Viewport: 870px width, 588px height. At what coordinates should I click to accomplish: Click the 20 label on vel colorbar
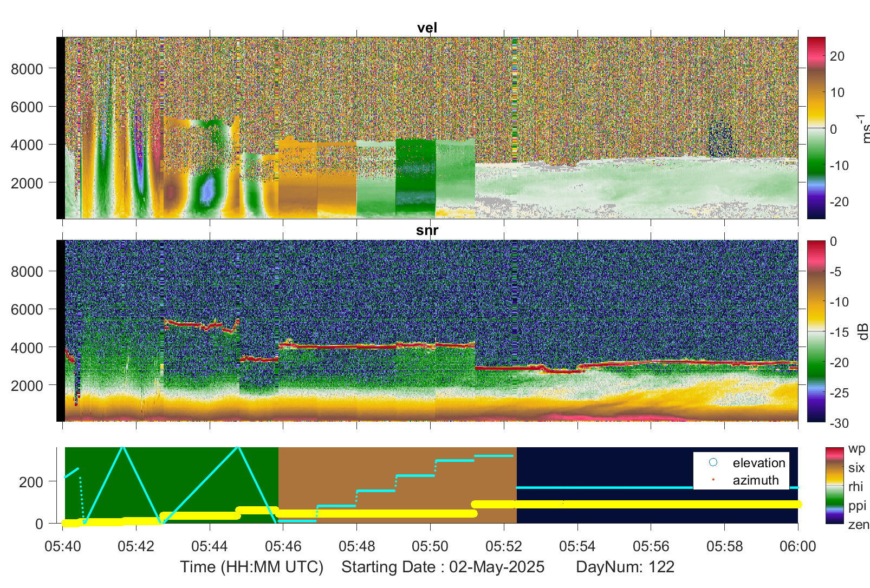click(x=837, y=56)
